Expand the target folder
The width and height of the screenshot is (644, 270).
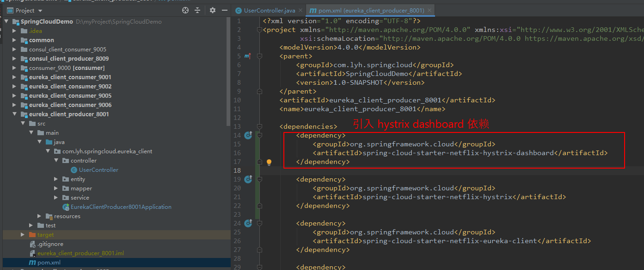coord(23,235)
